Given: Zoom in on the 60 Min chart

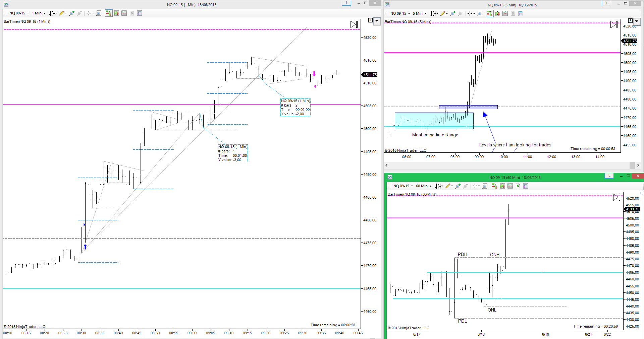Looking at the screenshot, I should pos(458,186).
